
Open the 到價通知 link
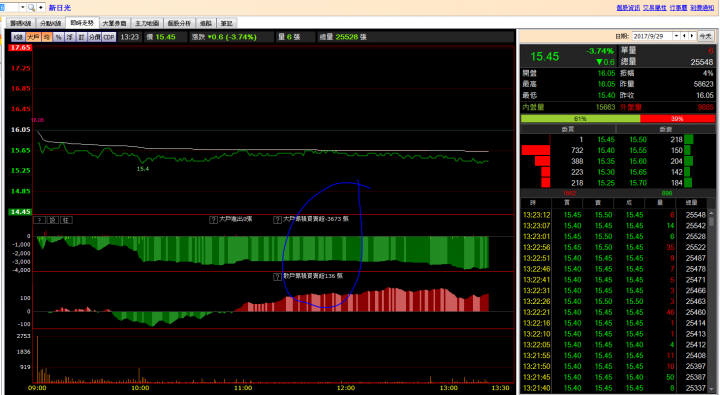[x=702, y=8]
